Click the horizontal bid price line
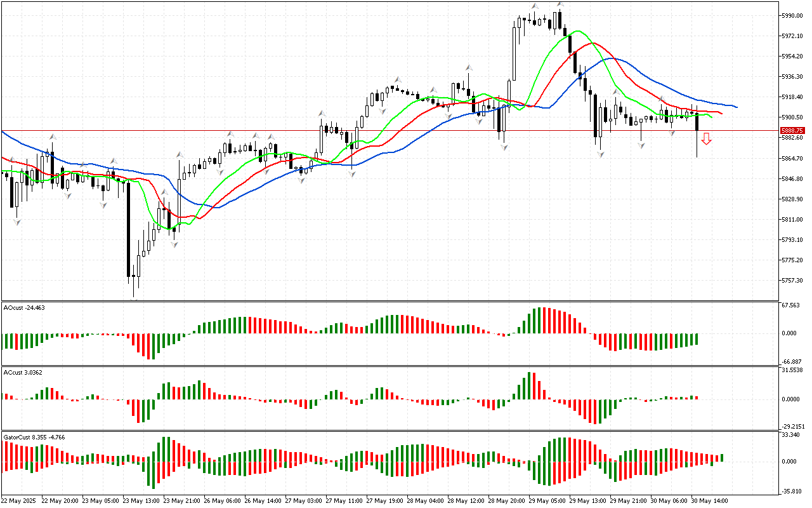The image size is (812, 508). 381,131
